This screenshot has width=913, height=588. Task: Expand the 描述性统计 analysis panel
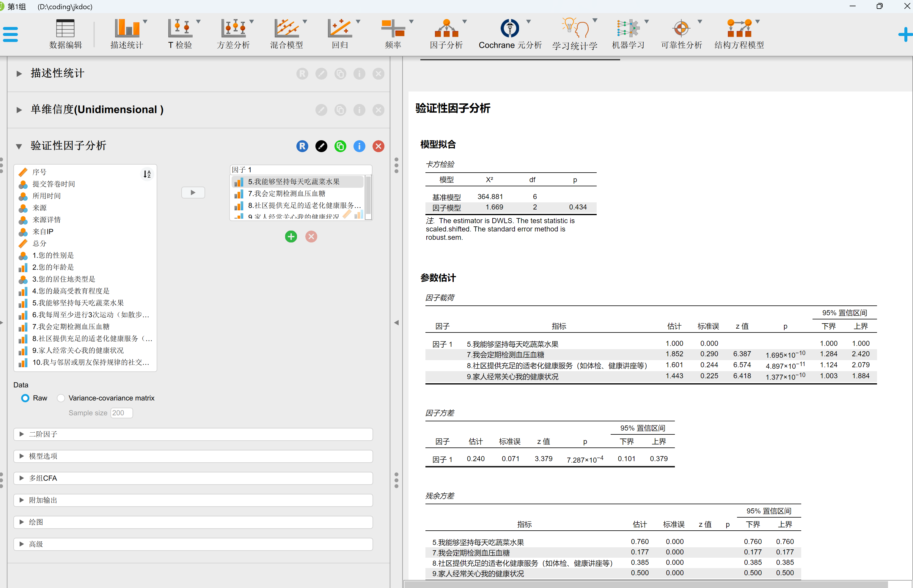click(57, 73)
